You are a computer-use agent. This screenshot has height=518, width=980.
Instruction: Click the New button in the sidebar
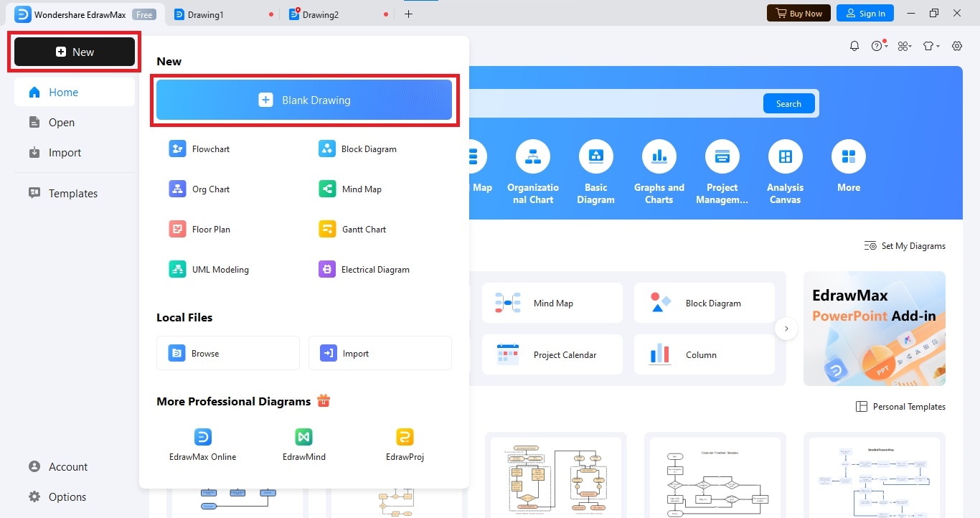click(x=75, y=52)
